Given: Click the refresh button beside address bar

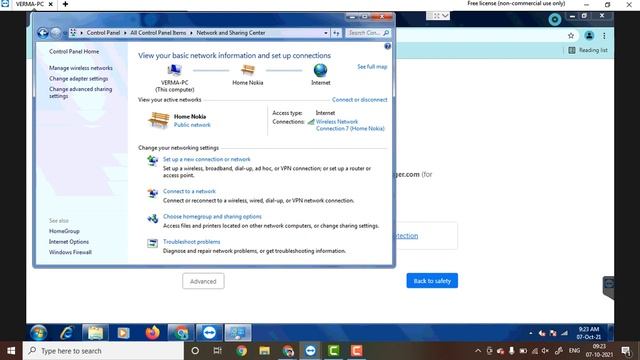Looking at the screenshot, I should pyautogui.click(x=336, y=33).
